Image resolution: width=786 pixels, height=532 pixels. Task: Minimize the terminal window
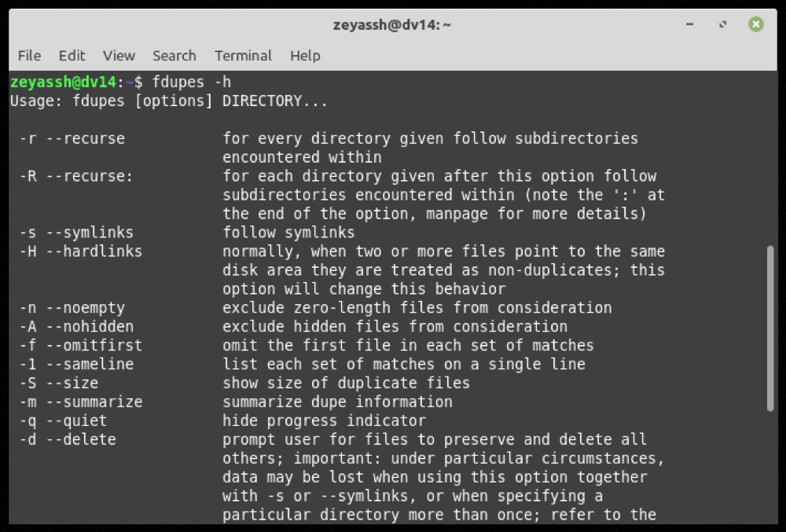[689, 25]
